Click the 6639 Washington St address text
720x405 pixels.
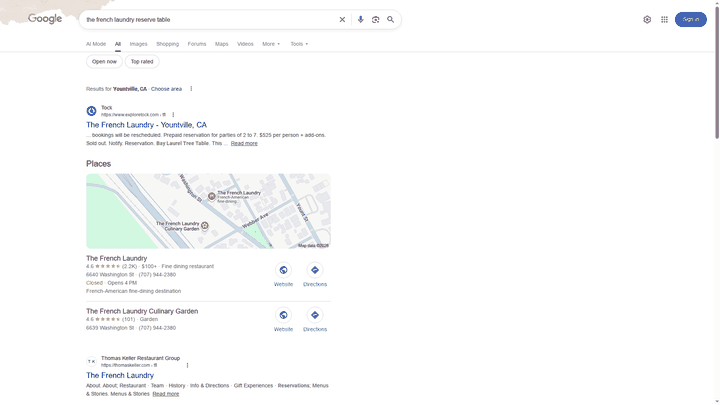[110, 328]
